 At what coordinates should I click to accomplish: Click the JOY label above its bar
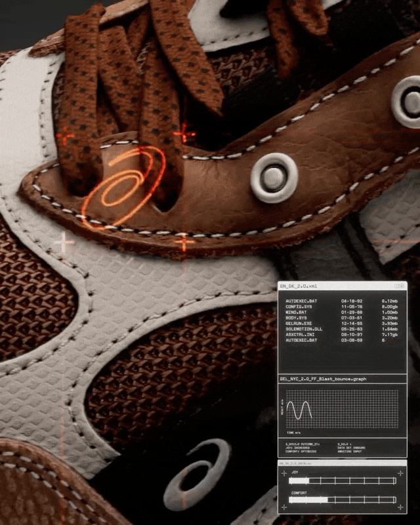click(295, 472)
